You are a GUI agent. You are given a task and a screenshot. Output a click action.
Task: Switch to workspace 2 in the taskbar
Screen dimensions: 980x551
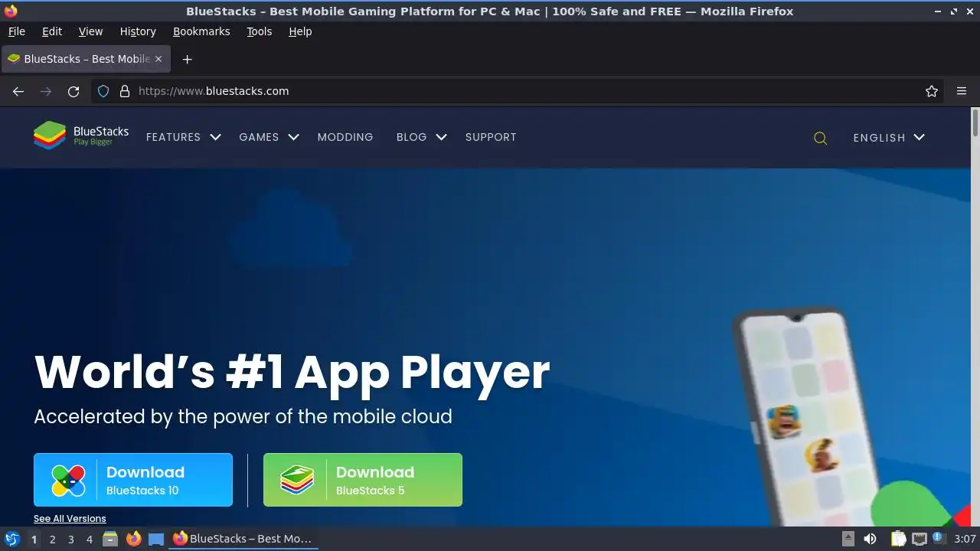(x=52, y=539)
